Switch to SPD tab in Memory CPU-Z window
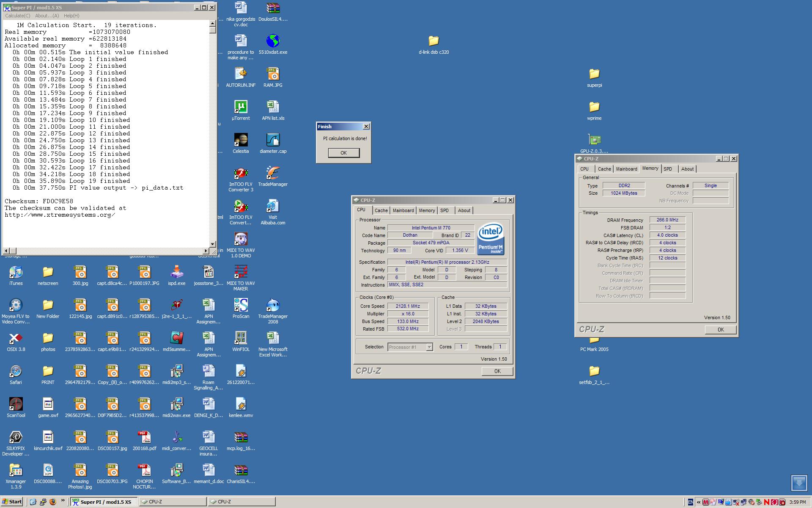 (668, 169)
